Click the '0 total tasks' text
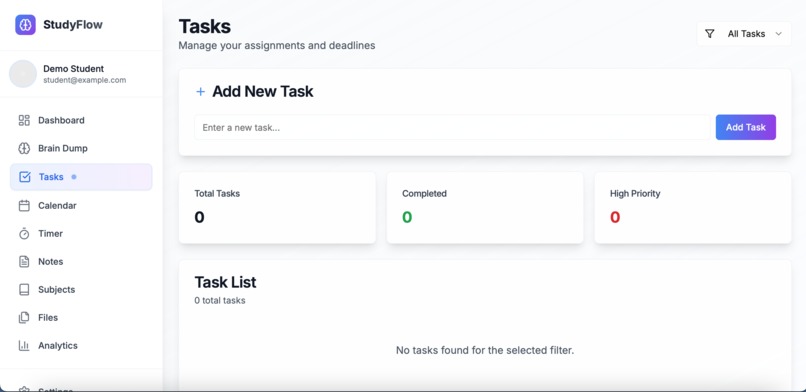The image size is (806, 392). [x=219, y=301]
